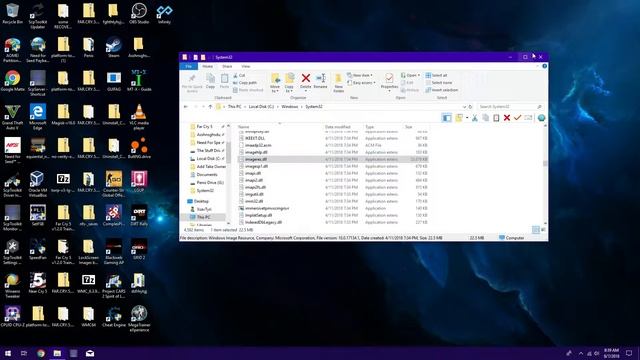The width and height of the screenshot is (640, 360).
Task: Sort by the Type column header
Action: pos(369,127)
